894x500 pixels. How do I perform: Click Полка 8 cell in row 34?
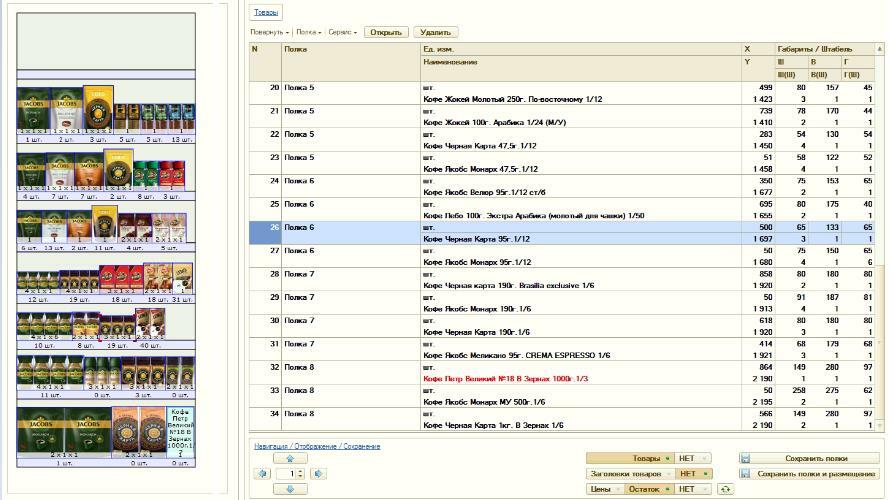coord(351,420)
